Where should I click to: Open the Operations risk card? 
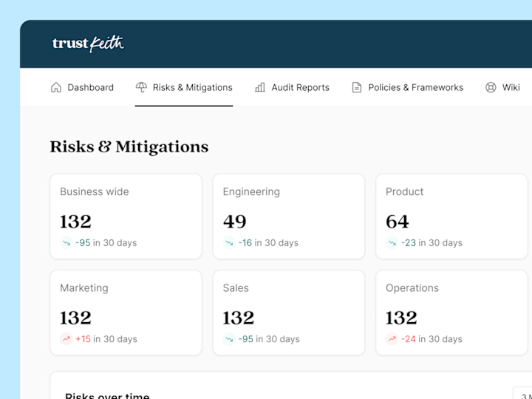451,313
